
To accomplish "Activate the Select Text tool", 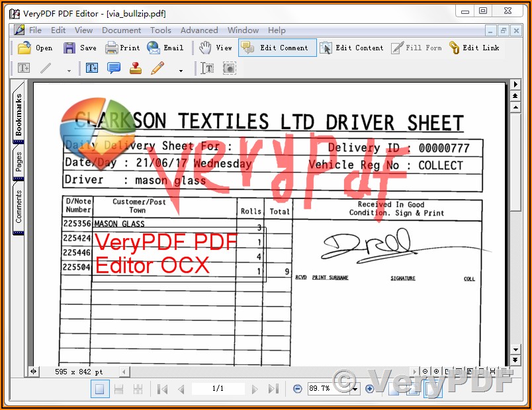I will [x=207, y=68].
